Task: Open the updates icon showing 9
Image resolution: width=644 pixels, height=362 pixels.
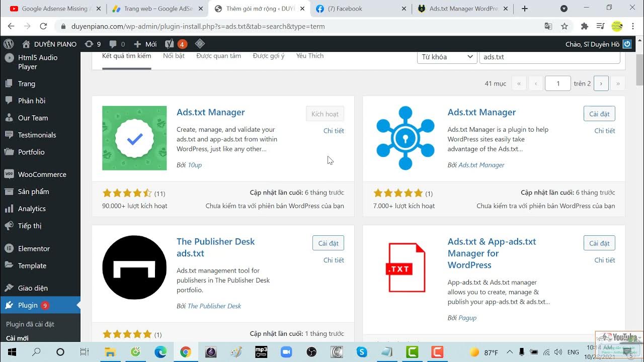Action: click(x=93, y=44)
